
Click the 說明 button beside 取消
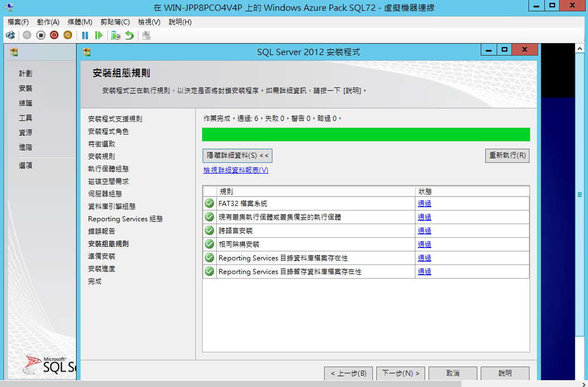click(x=505, y=373)
